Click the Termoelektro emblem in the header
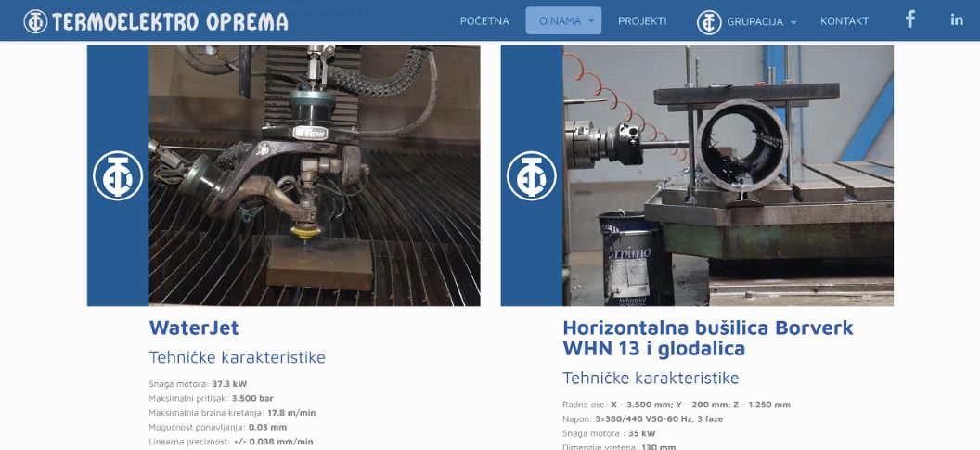 coord(35,21)
